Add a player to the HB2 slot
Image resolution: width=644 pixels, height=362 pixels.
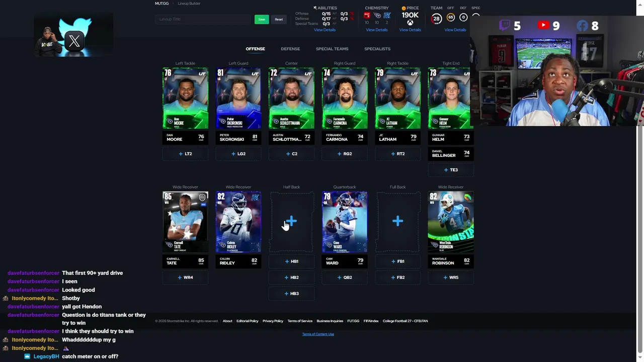coord(291,278)
